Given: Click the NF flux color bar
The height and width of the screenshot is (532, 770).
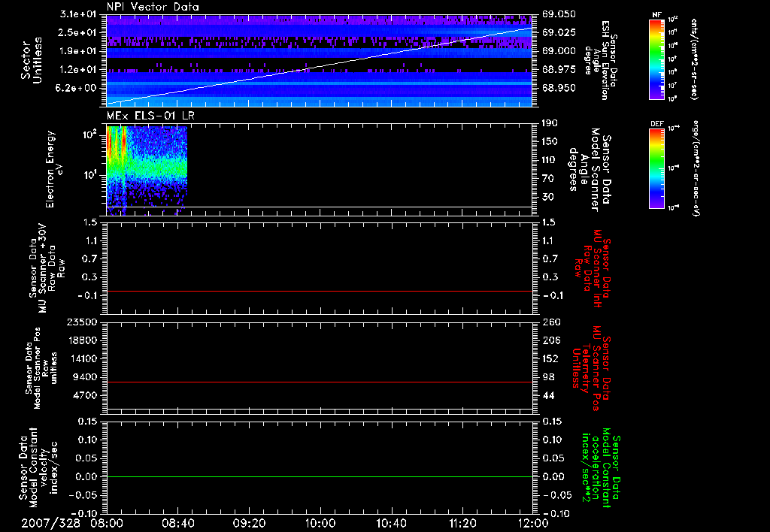Looking at the screenshot, I should (656, 59).
